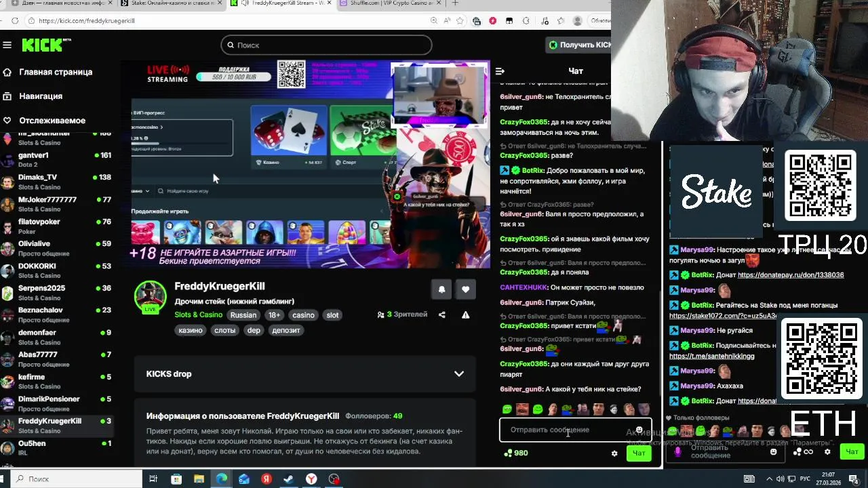Open the Kick hamburger menu
Screen dimensions: 868x488
pyautogui.click(x=7, y=45)
